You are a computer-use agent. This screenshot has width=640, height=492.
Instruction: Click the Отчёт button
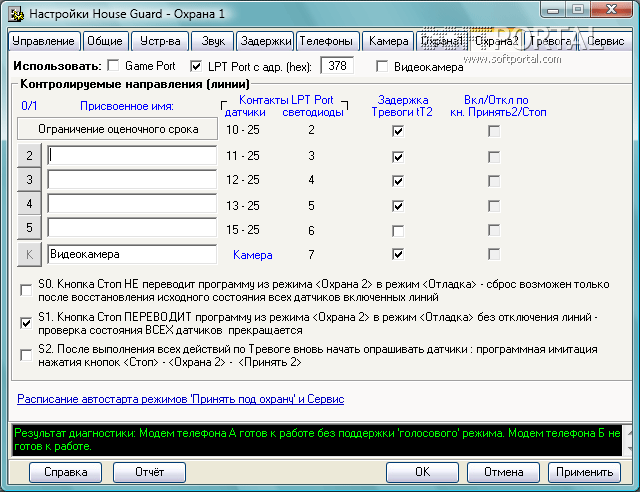click(x=149, y=472)
